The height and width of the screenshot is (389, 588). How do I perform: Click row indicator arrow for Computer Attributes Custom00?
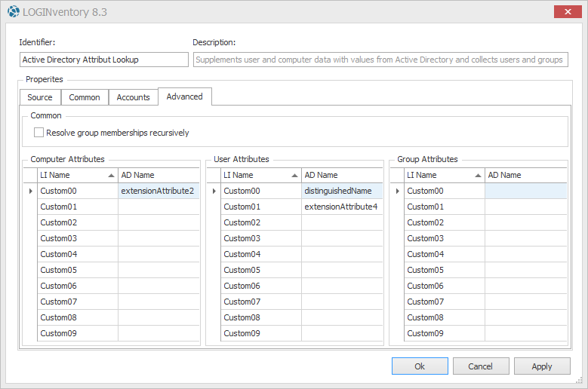click(30, 191)
